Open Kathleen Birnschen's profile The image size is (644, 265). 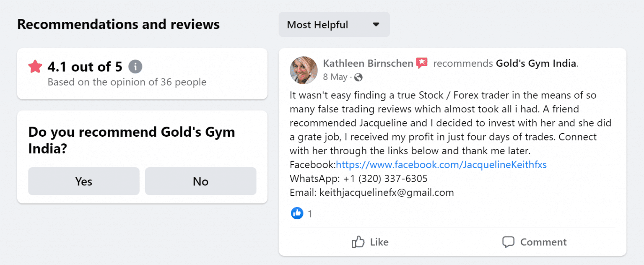[x=367, y=63]
